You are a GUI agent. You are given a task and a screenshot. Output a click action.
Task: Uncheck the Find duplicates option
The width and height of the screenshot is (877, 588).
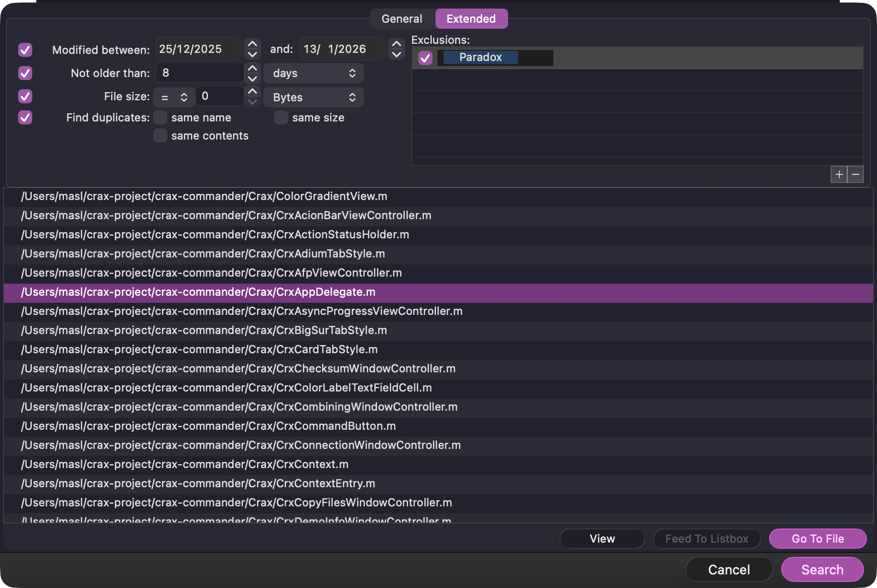[25, 117]
